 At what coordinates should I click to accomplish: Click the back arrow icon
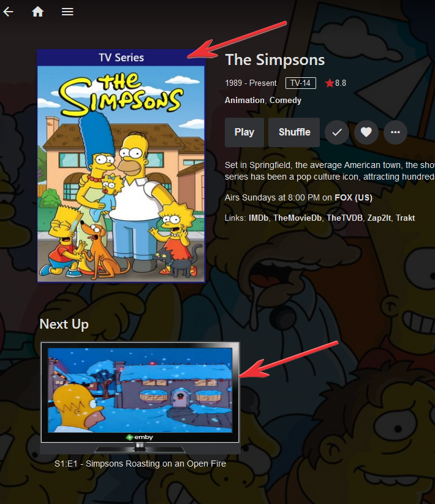(x=9, y=12)
